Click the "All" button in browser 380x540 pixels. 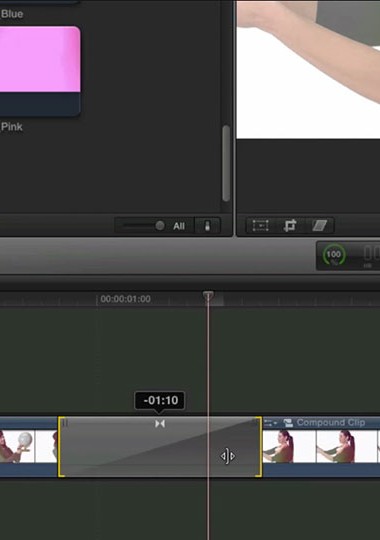point(179,226)
